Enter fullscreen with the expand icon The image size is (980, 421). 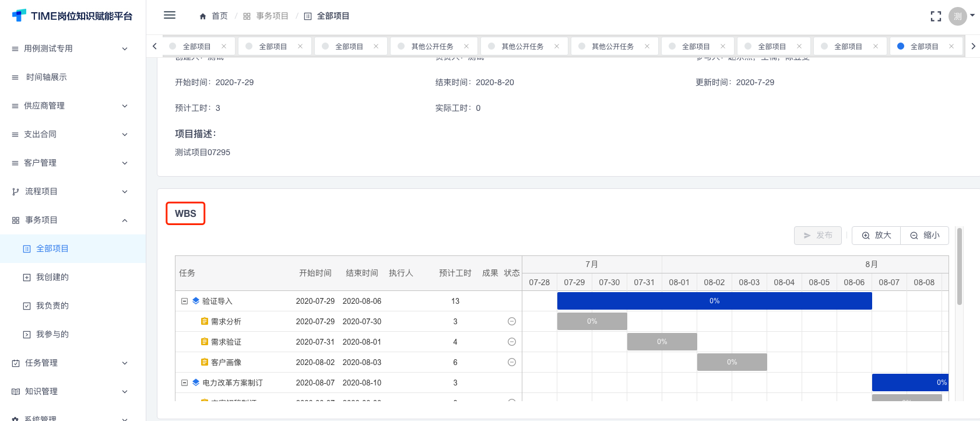(x=936, y=16)
